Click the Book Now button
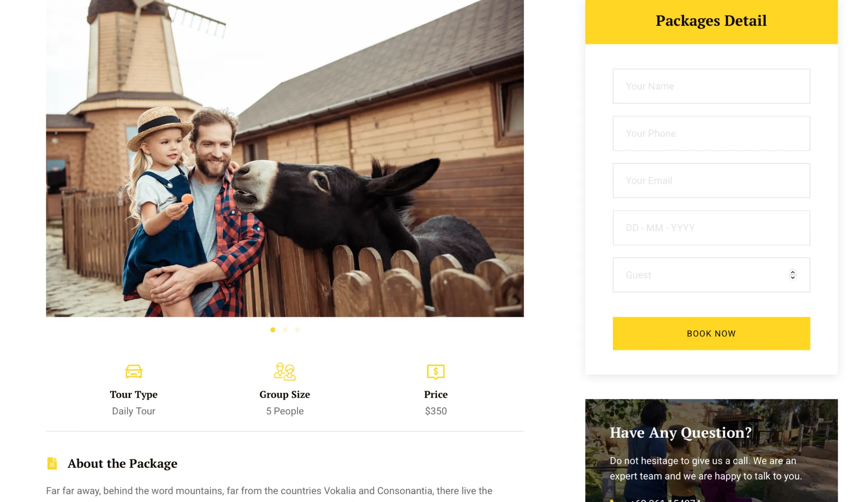Screen dimensions: 868x502 [x=711, y=333]
